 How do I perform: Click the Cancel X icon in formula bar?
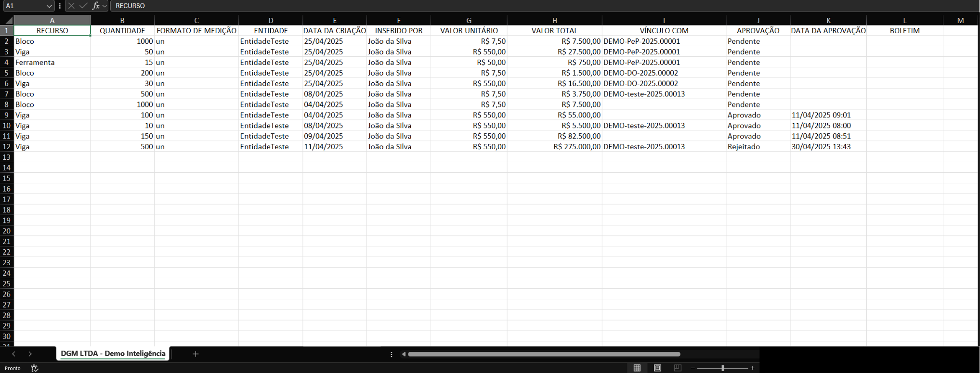point(71,6)
